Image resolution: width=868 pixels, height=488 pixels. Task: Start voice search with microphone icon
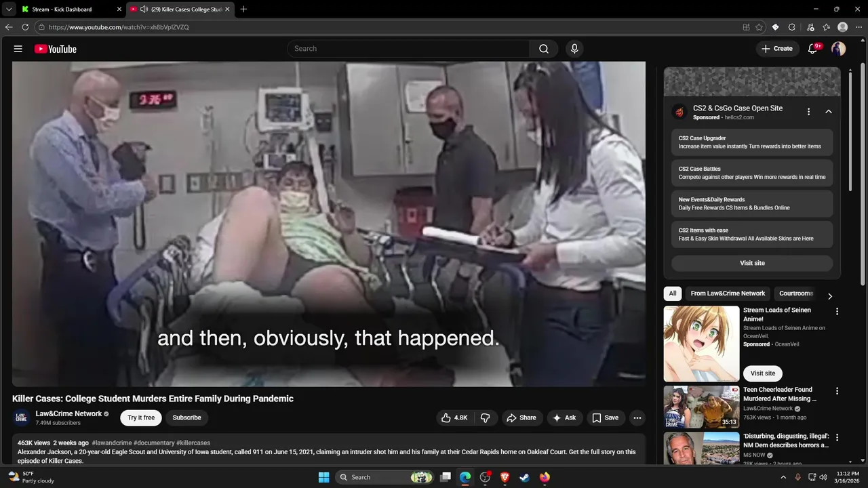[574, 49]
